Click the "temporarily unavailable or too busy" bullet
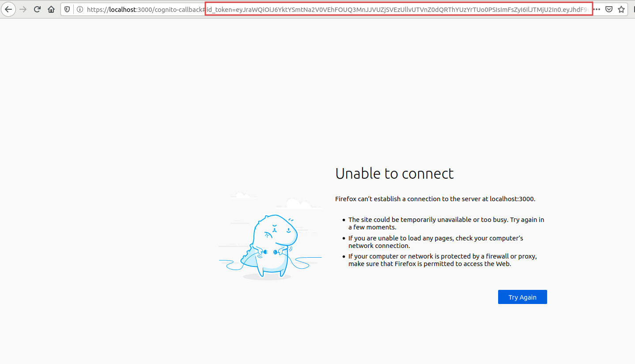The width and height of the screenshot is (635, 364). [x=446, y=223]
